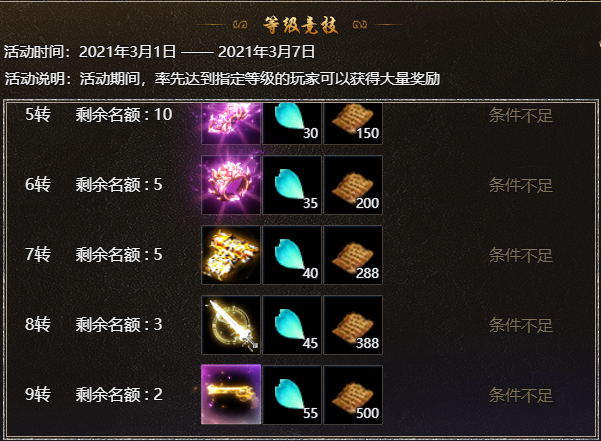Image resolution: width=601 pixels, height=441 pixels.
Task: Select the pink ring reward for 6转
Action: pyautogui.click(x=231, y=185)
